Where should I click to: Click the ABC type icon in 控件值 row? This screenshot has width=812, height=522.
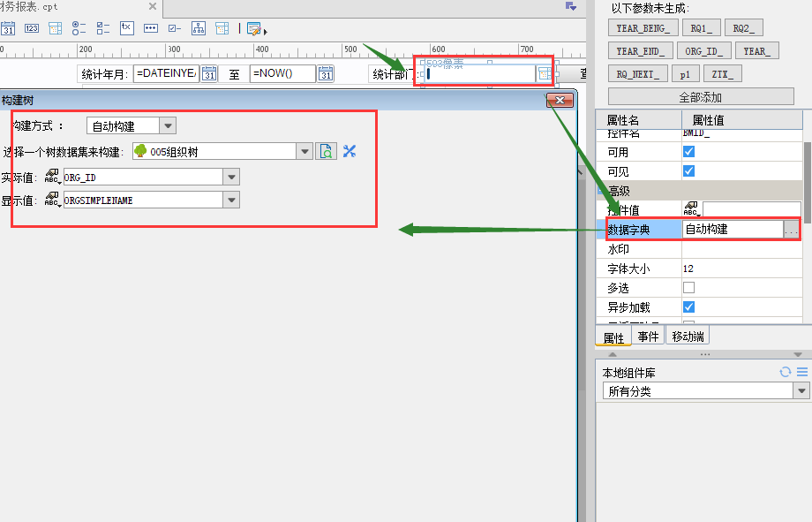coord(691,209)
